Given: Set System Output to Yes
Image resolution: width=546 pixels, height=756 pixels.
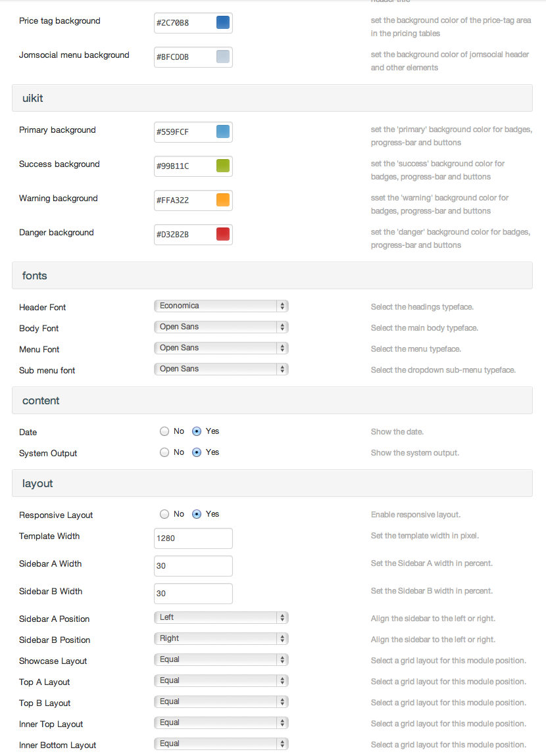Looking at the screenshot, I should coord(197,452).
